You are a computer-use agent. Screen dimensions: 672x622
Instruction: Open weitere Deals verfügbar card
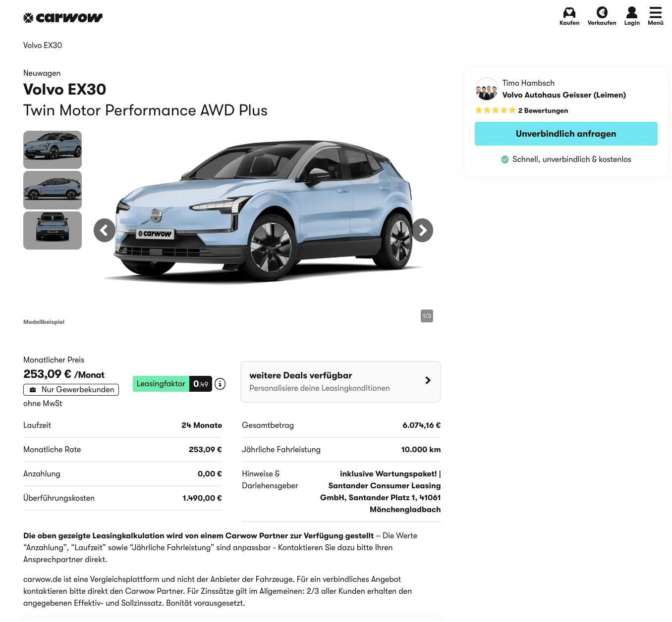(340, 382)
